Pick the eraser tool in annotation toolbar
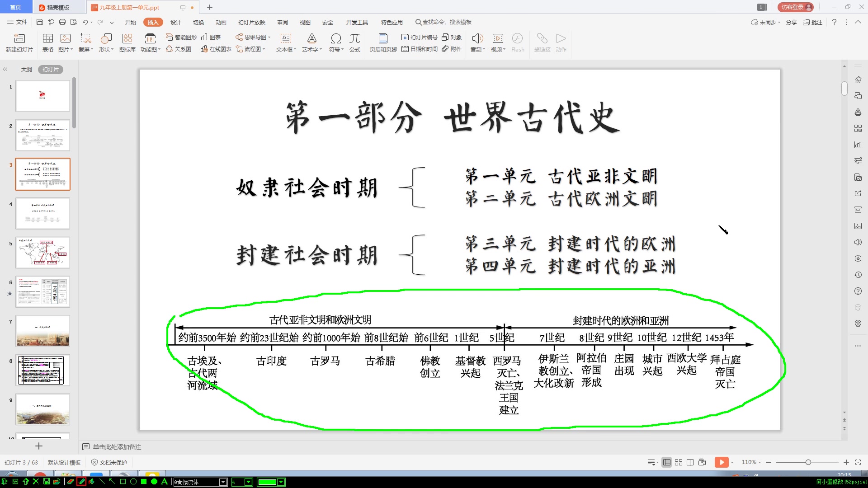 tap(71, 482)
